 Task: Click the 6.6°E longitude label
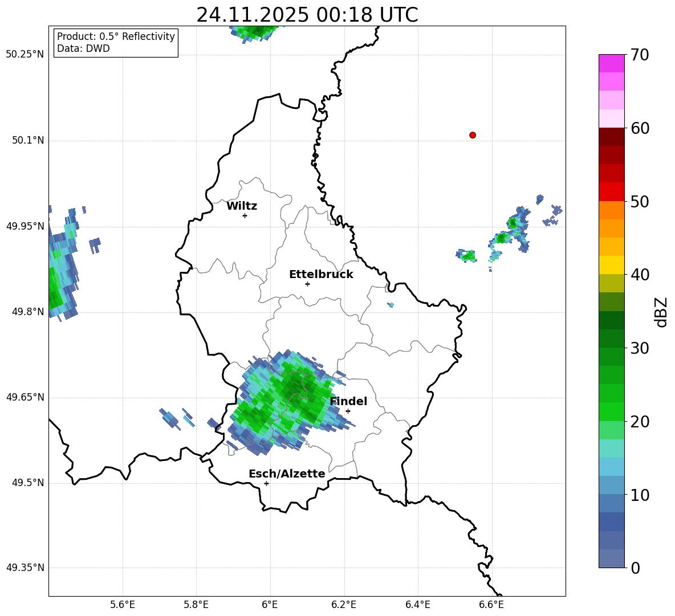pyautogui.click(x=491, y=605)
